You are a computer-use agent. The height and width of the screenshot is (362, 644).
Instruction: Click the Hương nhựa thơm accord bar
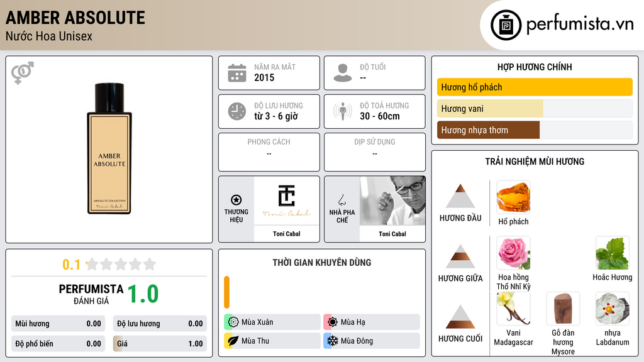535,130
